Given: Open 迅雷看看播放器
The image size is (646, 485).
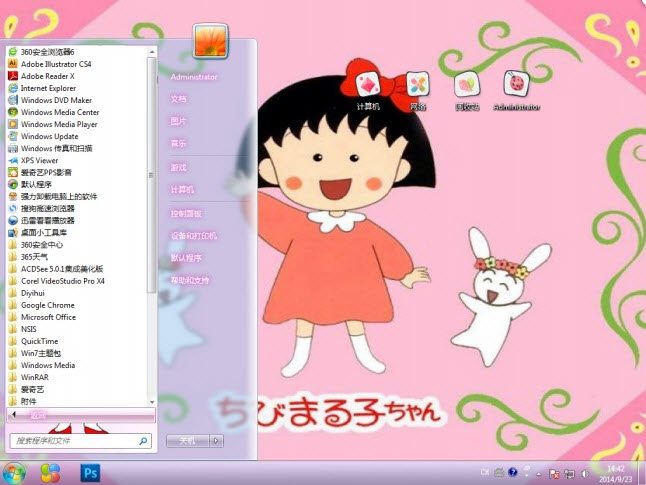Looking at the screenshot, I should coord(41,220).
